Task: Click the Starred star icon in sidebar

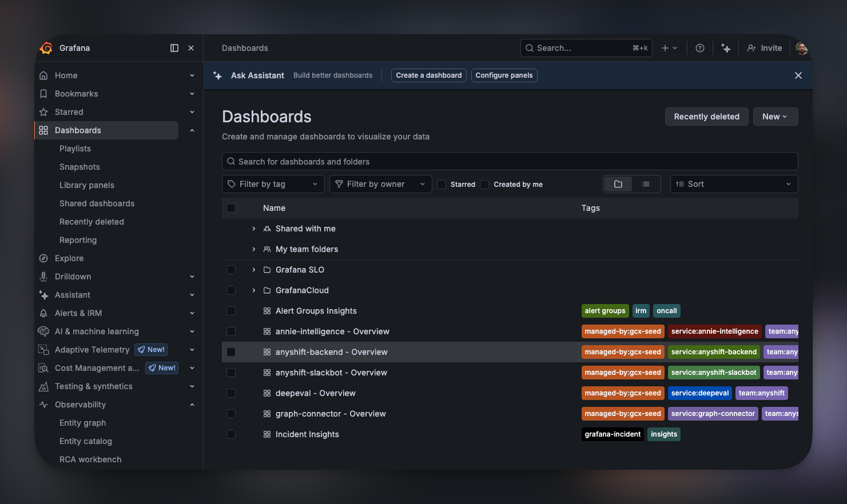Action: (43, 112)
